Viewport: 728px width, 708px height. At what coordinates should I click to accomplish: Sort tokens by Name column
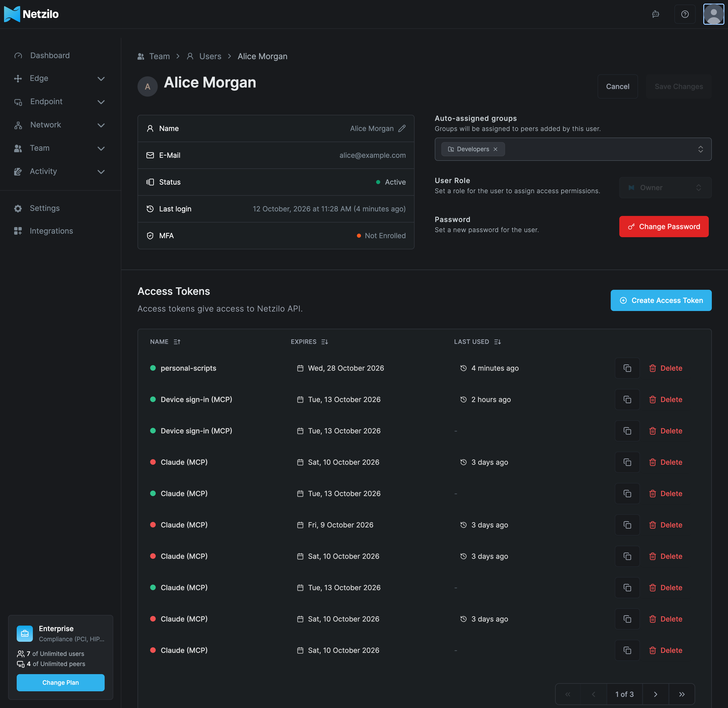click(165, 342)
